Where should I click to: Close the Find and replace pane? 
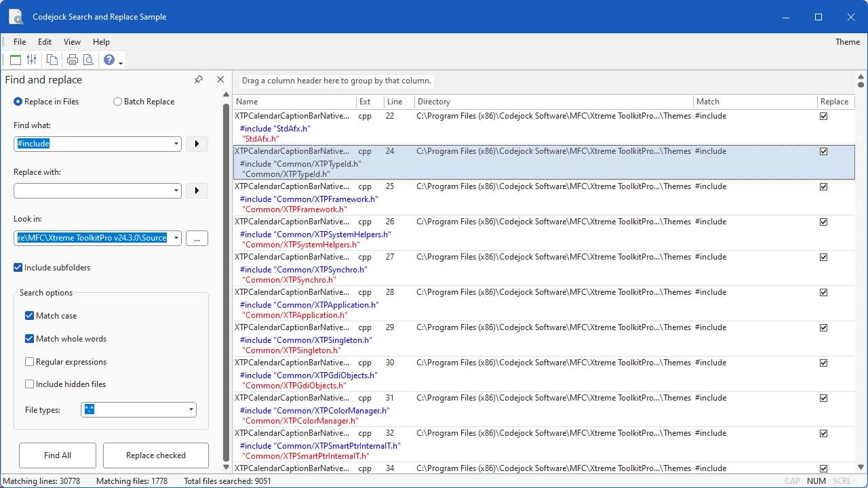220,79
